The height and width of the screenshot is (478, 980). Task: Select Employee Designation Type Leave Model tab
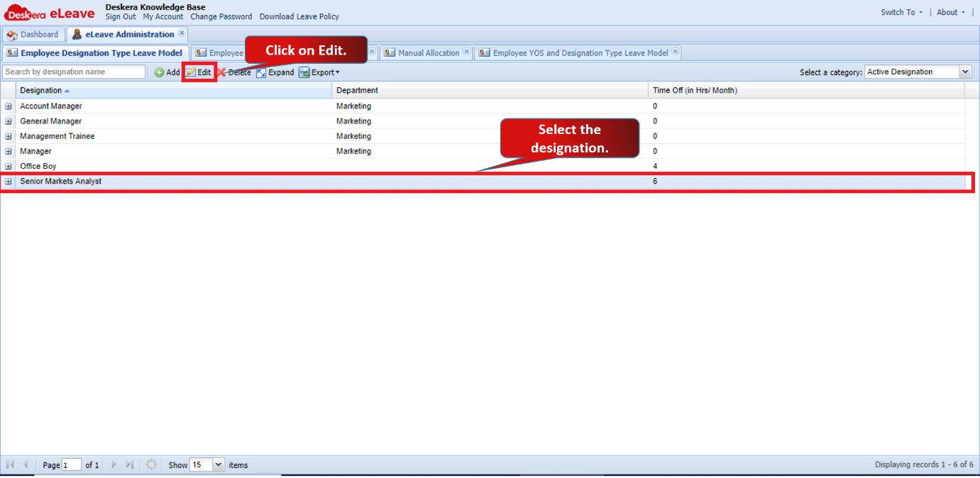(95, 53)
